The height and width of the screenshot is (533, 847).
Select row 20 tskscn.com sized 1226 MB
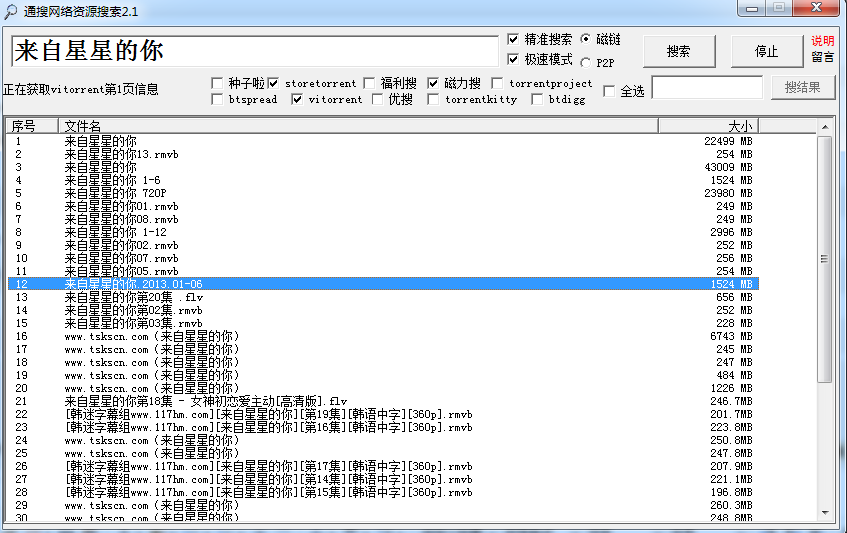pyautogui.click(x=383, y=388)
